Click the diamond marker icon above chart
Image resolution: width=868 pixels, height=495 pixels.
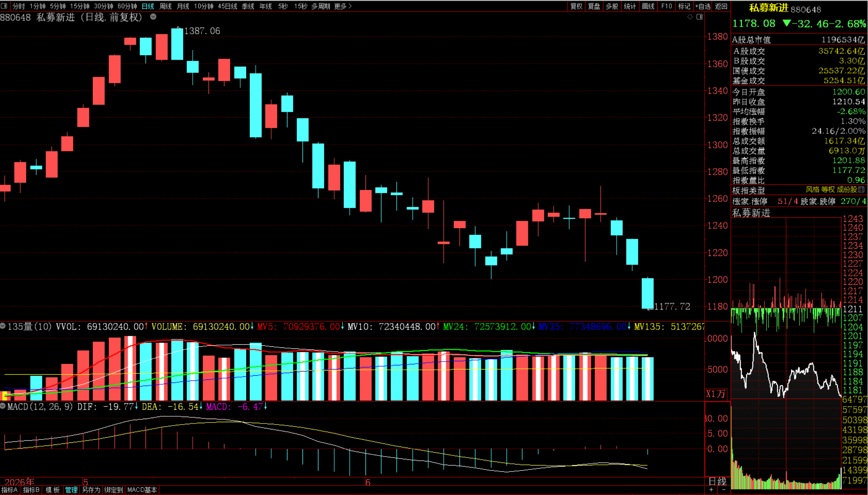click(x=690, y=17)
